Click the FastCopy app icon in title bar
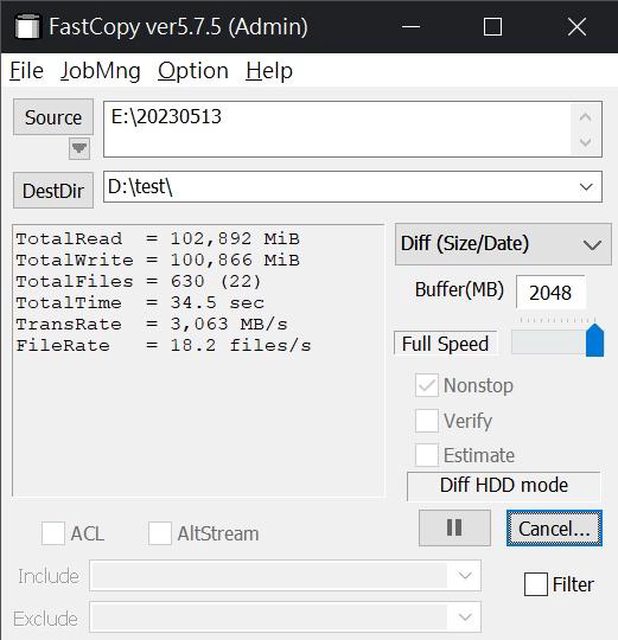The image size is (618, 640). tap(28, 27)
